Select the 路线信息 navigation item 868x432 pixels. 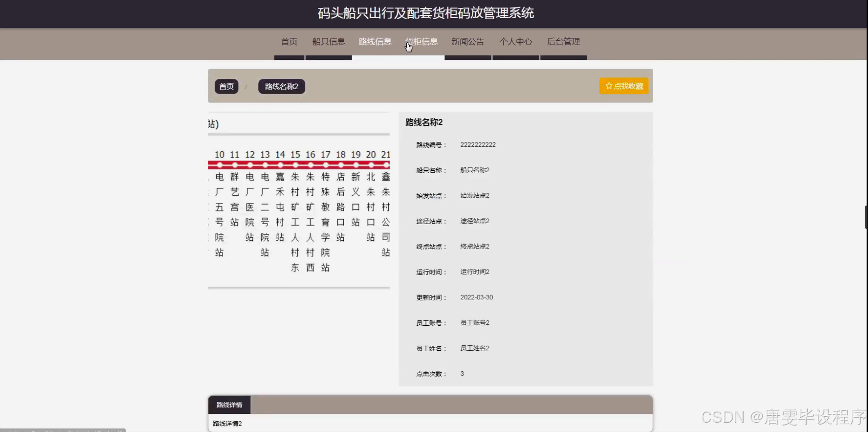[x=375, y=42]
